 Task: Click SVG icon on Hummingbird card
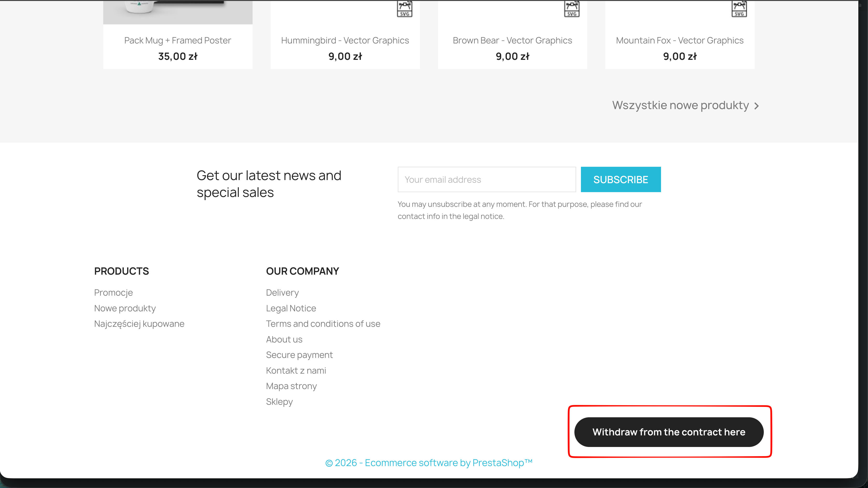404,9
